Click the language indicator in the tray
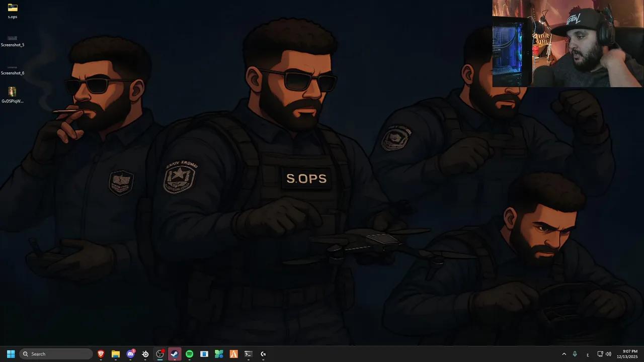Viewport: 644px width, 362px height. [x=588, y=354]
